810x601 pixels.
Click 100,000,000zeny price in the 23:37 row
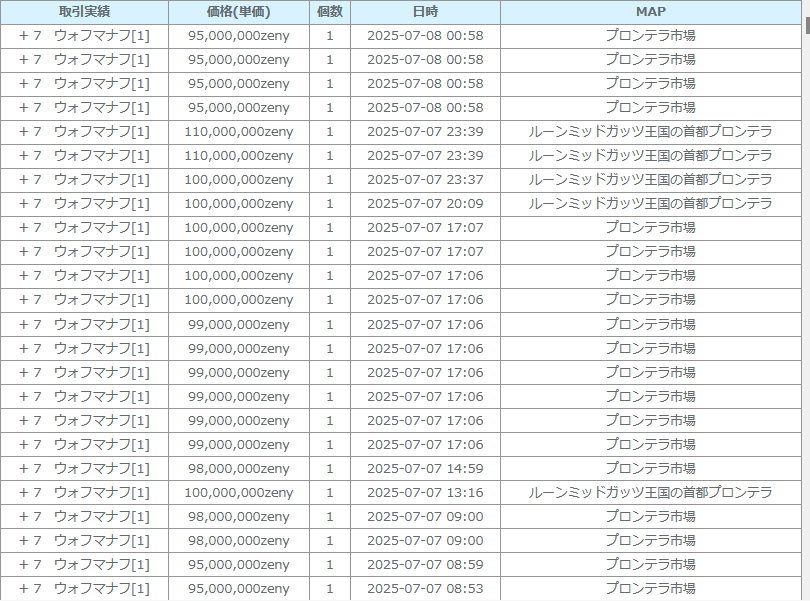239,180
